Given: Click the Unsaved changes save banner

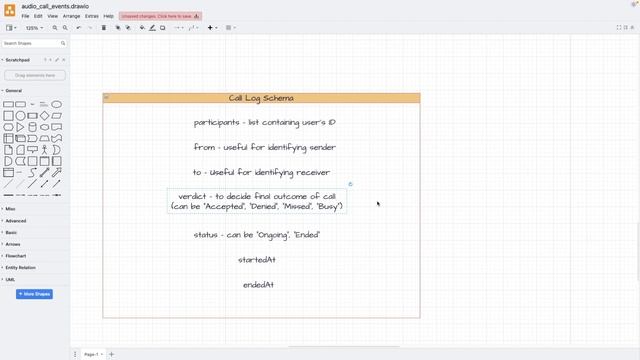Looking at the screenshot, I should pos(160,16).
